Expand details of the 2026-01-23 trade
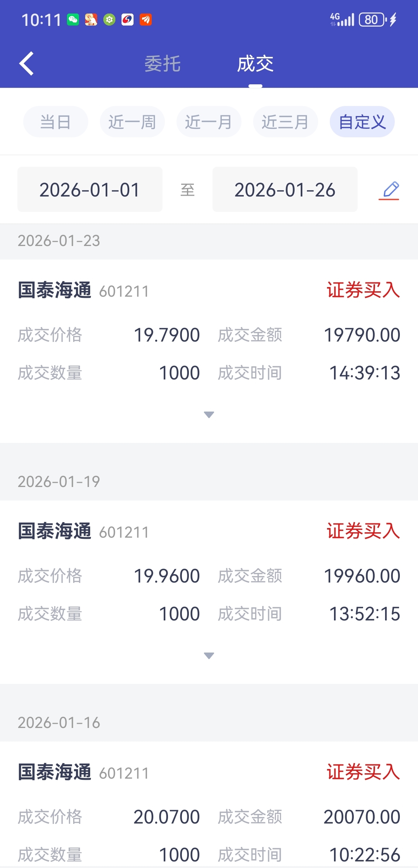This screenshot has width=418, height=868. 209,415
